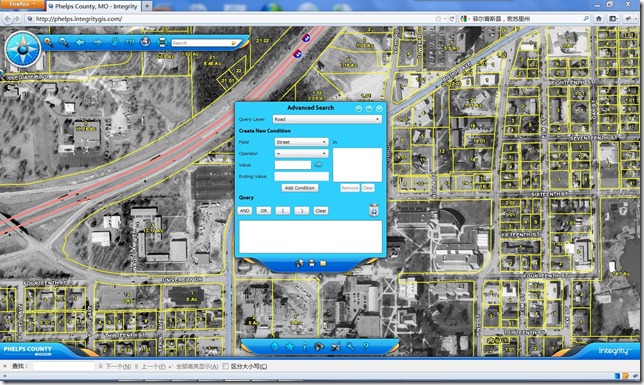644x385 pixels.
Task: Click the Remove button under In list
Action: [x=350, y=188]
